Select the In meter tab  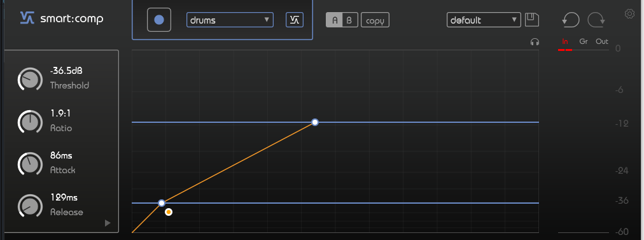point(564,41)
